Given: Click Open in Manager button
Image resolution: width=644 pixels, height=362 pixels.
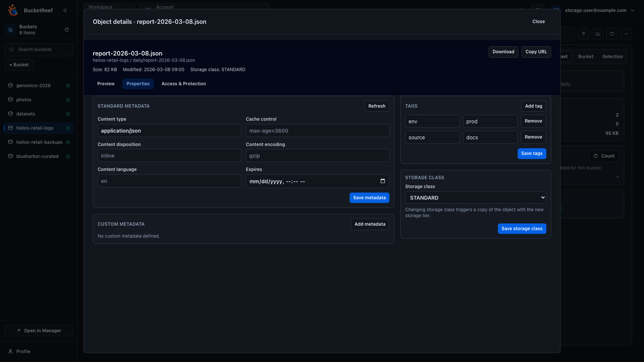Looking at the screenshot, I should coord(38,331).
